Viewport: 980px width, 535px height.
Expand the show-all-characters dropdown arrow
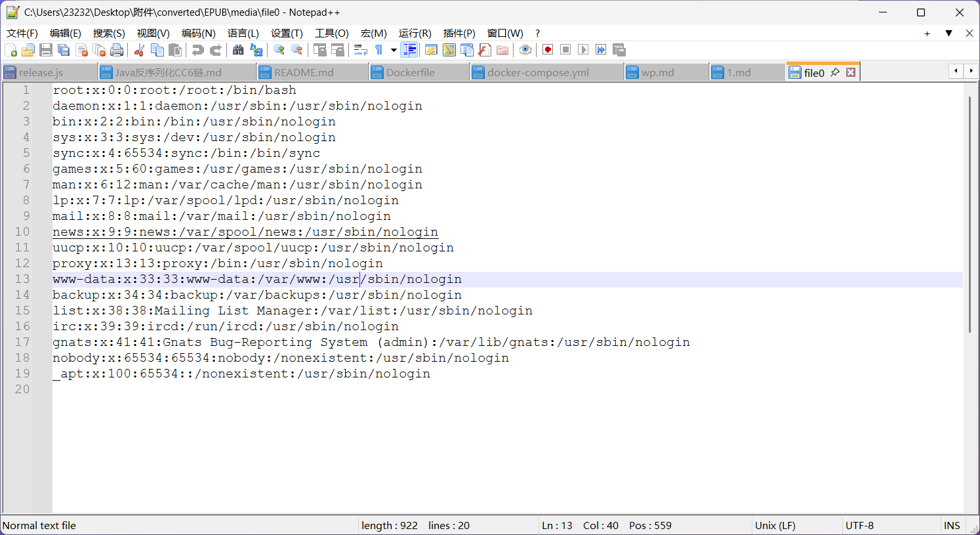pyautogui.click(x=394, y=50)
